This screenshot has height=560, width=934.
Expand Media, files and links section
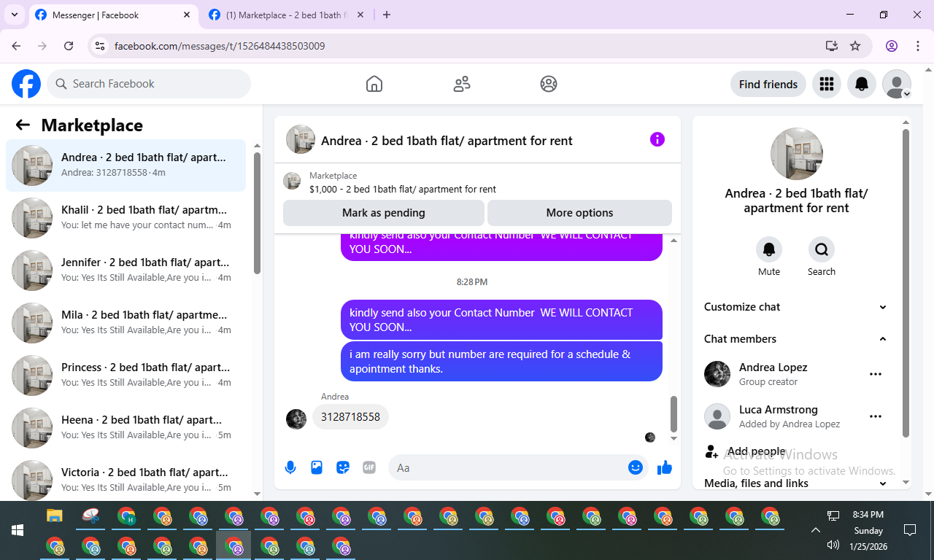point(795,483)
